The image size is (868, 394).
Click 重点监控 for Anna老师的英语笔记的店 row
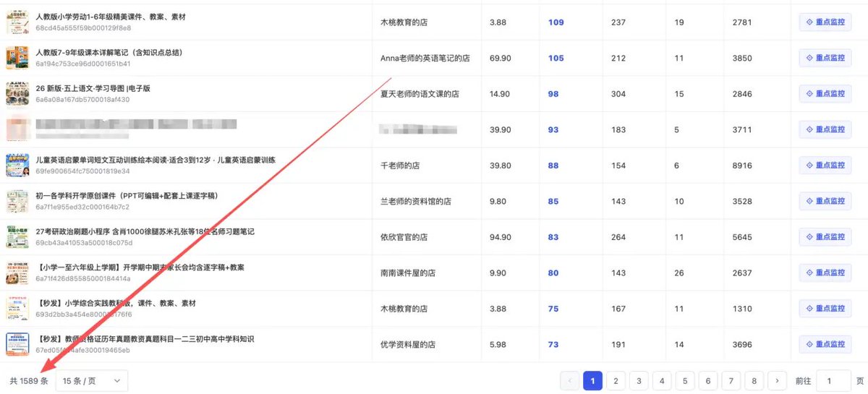point(825,58)
